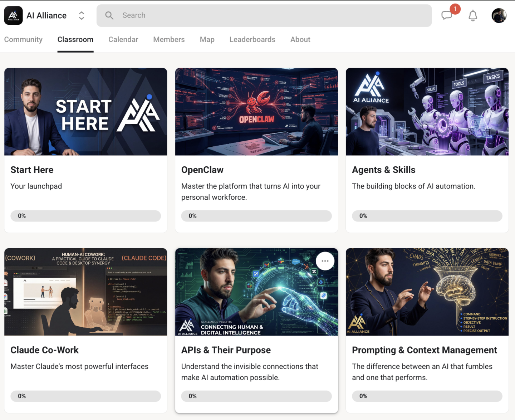Open the APIs & Their Purpose thumbnail
Image resolution: width=515 pixels, height=420 pixels.
(x=256, y=292)
